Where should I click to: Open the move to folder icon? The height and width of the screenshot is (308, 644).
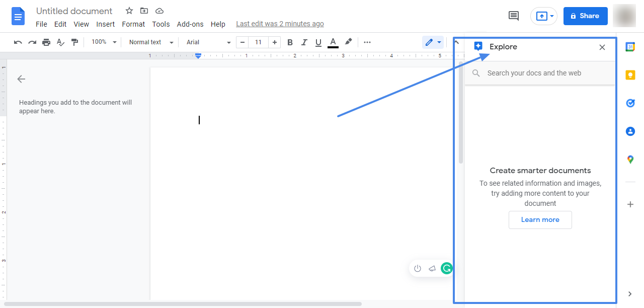[x=144, y=11]
